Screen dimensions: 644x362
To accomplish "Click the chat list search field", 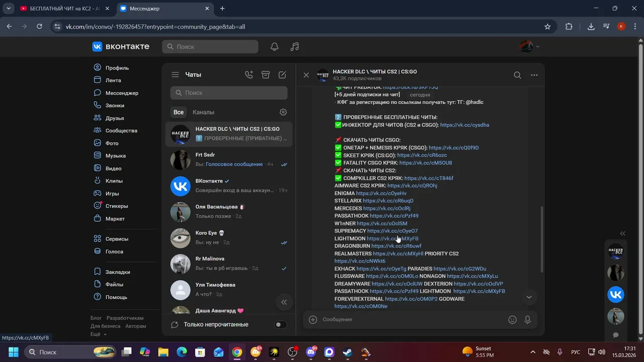I will point(229,93).
